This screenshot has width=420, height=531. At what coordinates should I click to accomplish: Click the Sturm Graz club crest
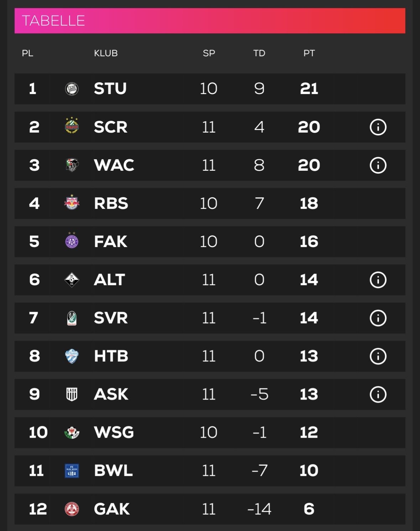[72, 89]
